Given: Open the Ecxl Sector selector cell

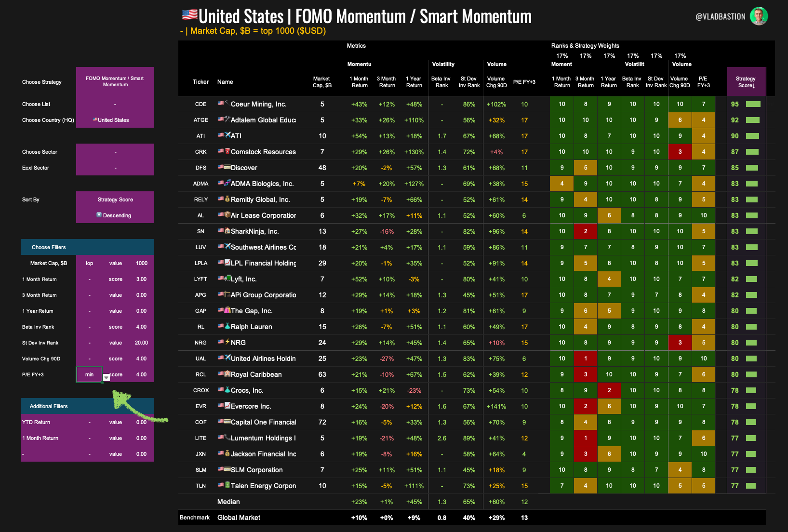Looking at the screenshot, I should 115,168.
